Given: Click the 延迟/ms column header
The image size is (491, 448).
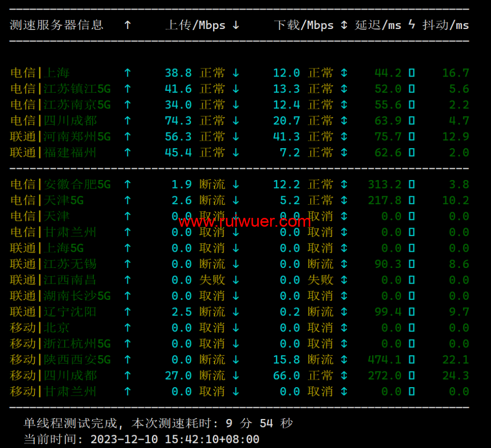Looking at the screenshot, I should [378, 25].
